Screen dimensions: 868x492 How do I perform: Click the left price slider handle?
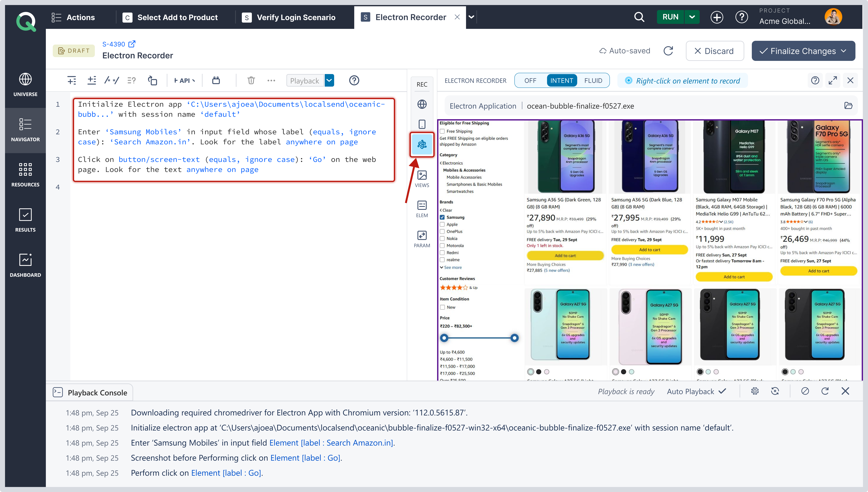[x=444, y=338]
